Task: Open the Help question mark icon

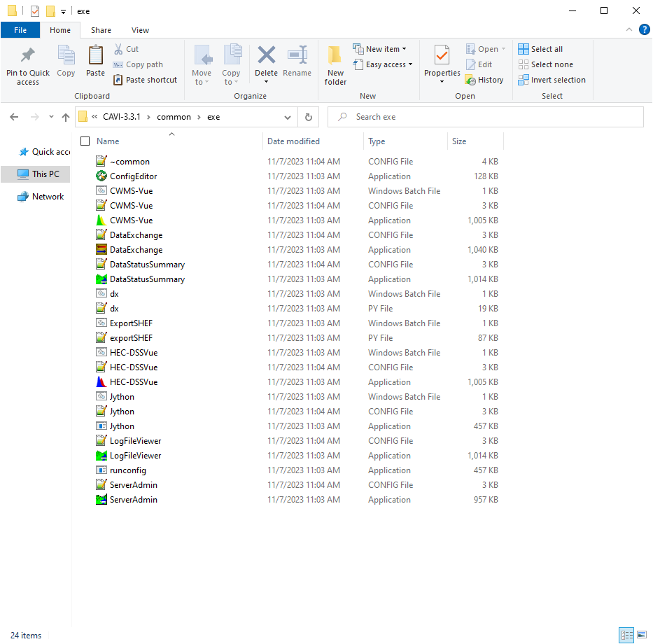Action: [645, 29]
